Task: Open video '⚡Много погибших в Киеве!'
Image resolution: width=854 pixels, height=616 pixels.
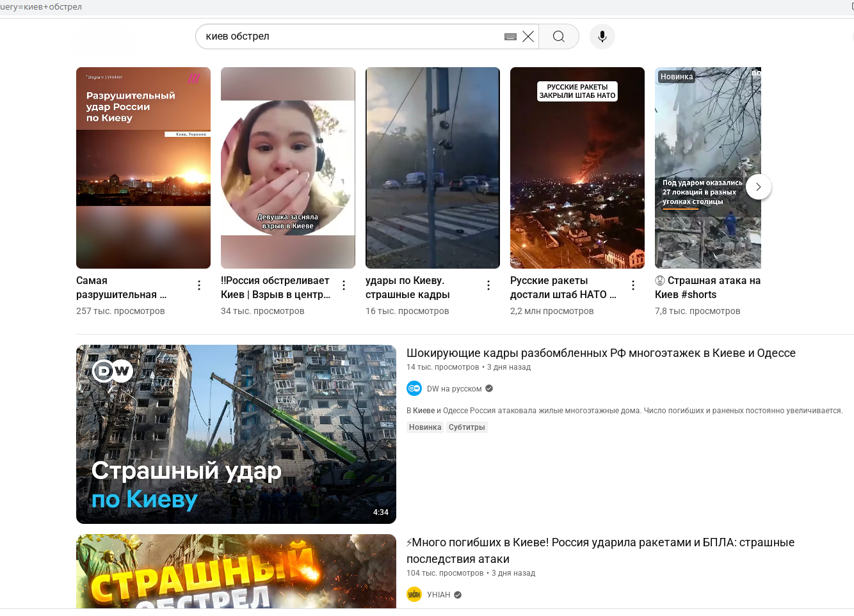Action: click(600, 551)
